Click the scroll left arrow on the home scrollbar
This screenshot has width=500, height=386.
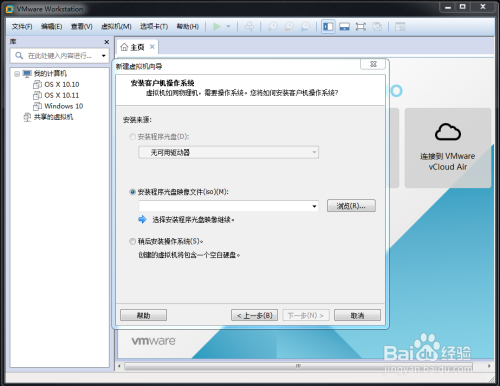coord(119,366)
